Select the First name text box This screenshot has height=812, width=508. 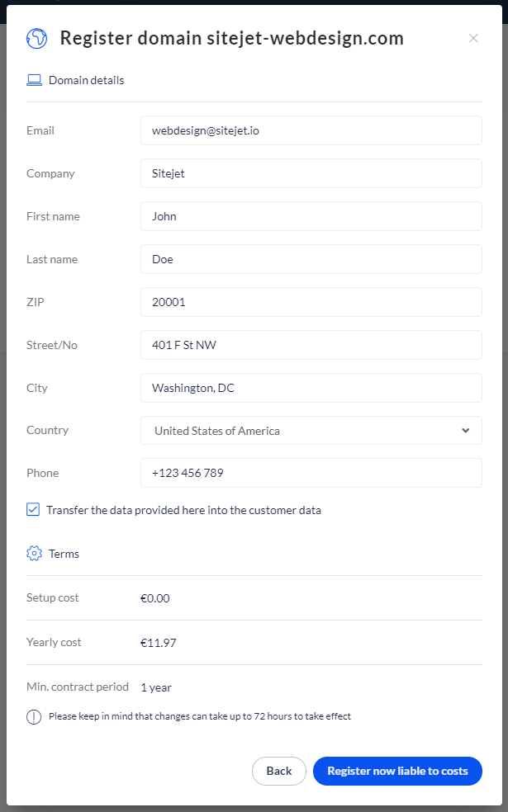311,216
